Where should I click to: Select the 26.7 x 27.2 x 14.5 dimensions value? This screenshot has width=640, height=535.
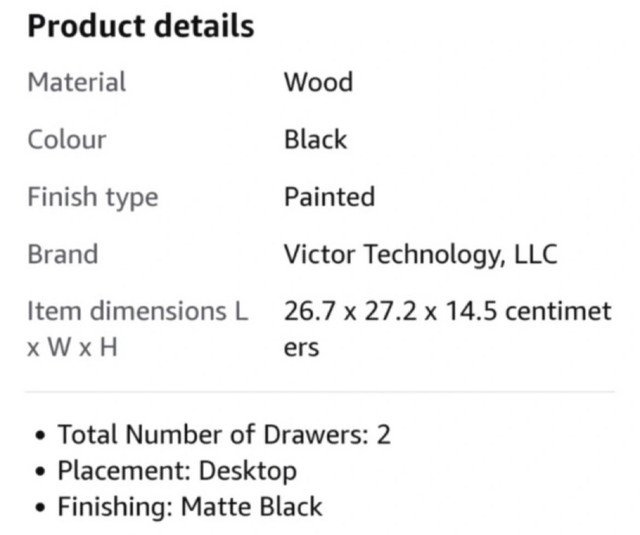pos(391,311)
